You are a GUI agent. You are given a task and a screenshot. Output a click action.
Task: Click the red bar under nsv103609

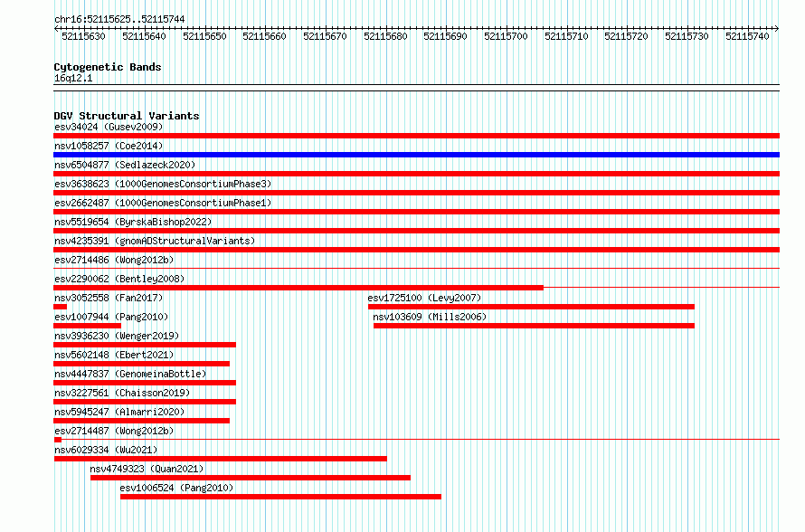point(534,326)
